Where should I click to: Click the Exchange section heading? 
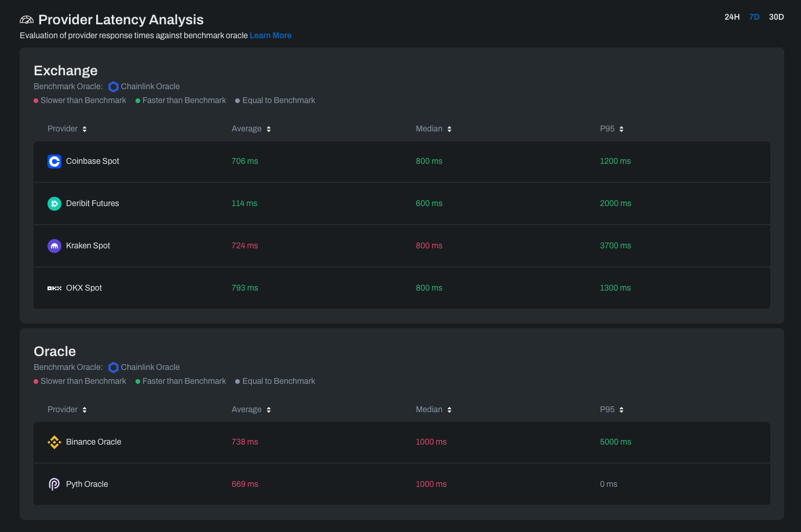click(65, 71)
